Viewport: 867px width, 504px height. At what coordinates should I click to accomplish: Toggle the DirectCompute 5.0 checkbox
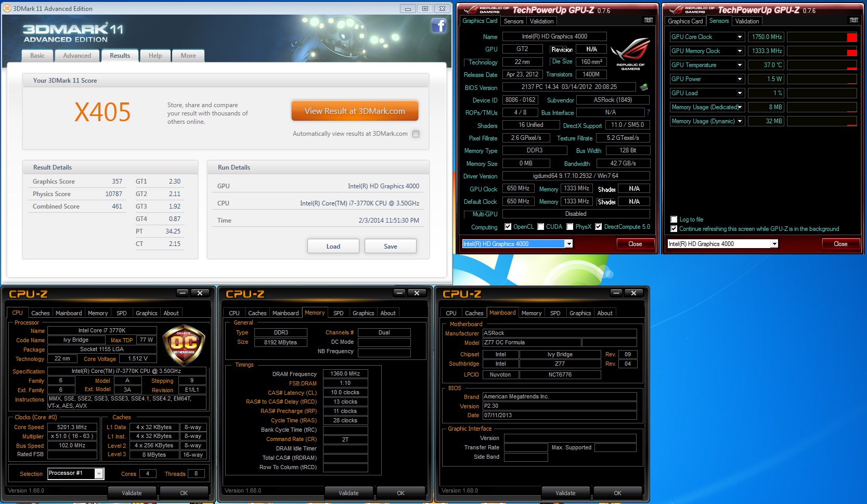click(x=599, y=227)
